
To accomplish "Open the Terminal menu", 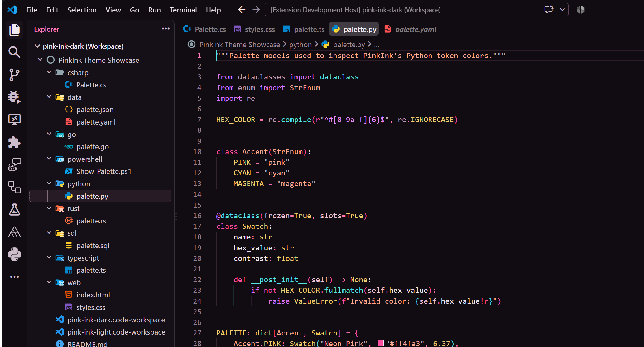I will pos(183,10).
